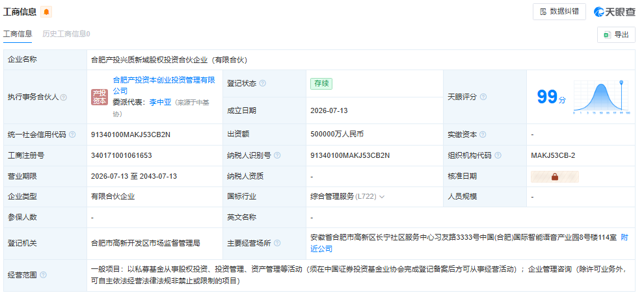The image size is (644, 295).
Task: Select the 工商信息 tab
Action: tap(18, 34)
